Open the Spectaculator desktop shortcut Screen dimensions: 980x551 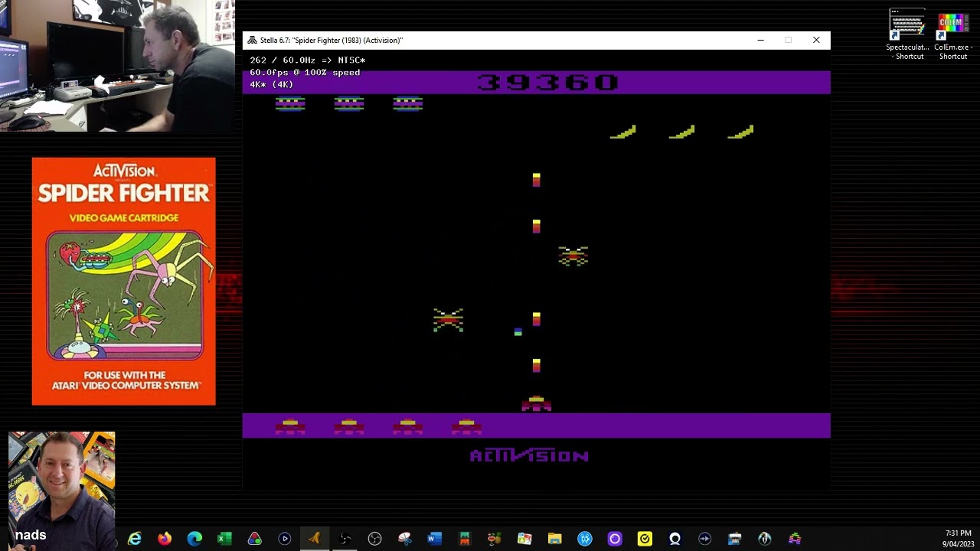907,35
